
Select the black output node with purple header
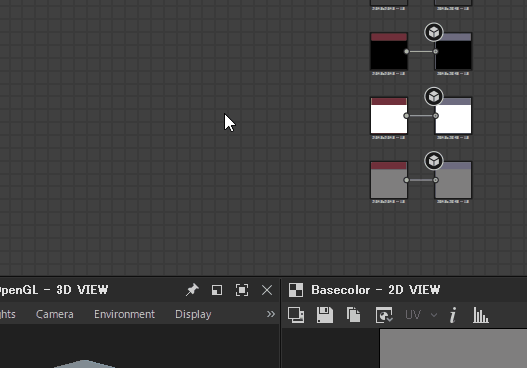[x=453, y=51]
